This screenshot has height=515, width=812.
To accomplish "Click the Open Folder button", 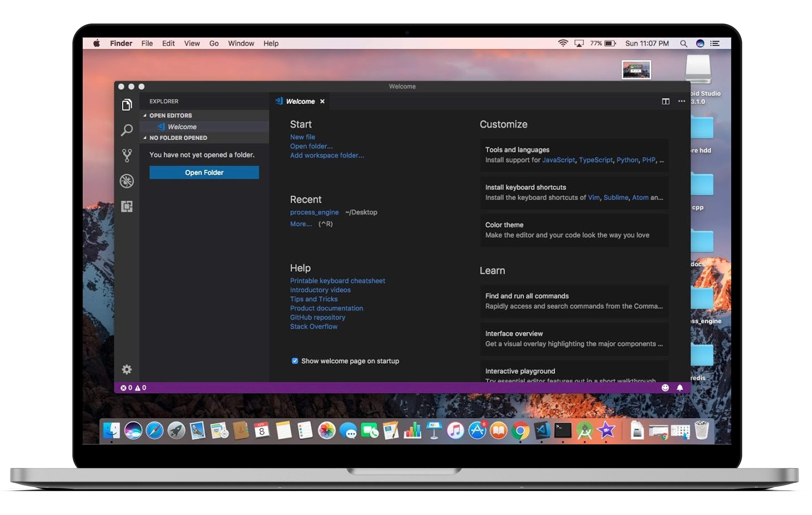I will pos(204,172).
